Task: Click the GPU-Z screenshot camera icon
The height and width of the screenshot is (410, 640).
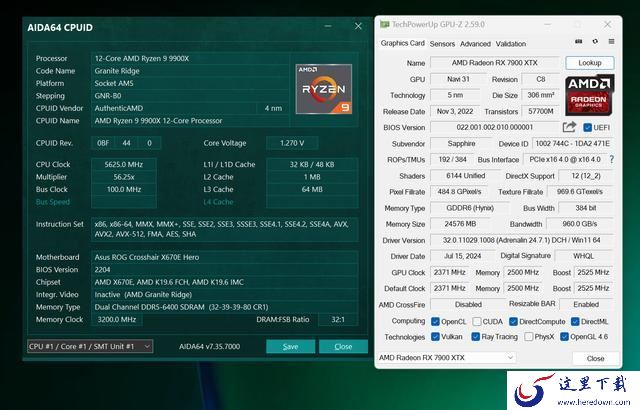Action: tap(578, 42)
